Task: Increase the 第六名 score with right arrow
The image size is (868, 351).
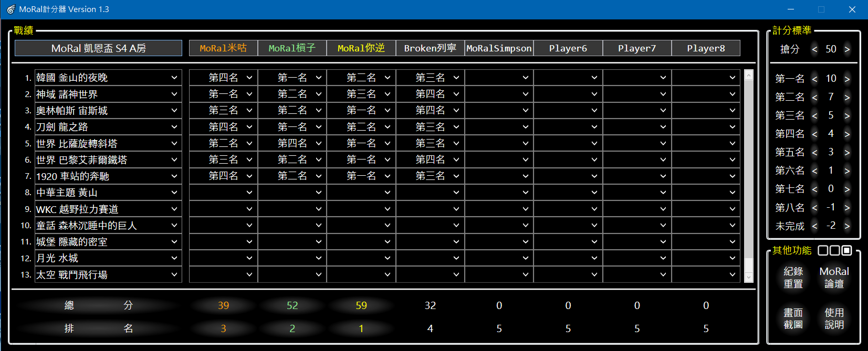Action: pyautogui.click(x=847, y=171)
